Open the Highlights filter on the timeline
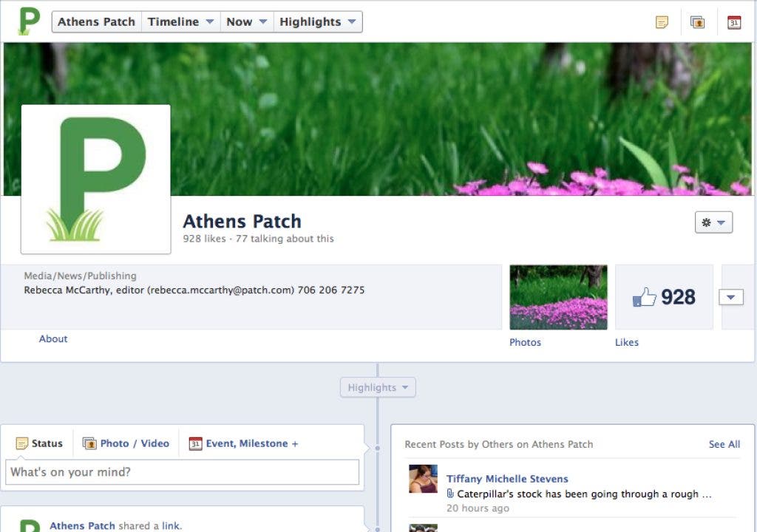The height and width of the screenshot is (532, 757). pos(378,388)
